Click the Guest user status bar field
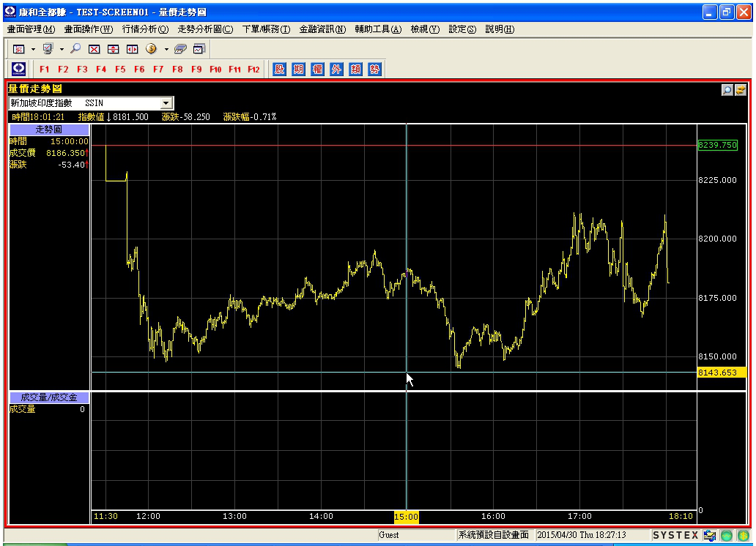 pos(416,536)
